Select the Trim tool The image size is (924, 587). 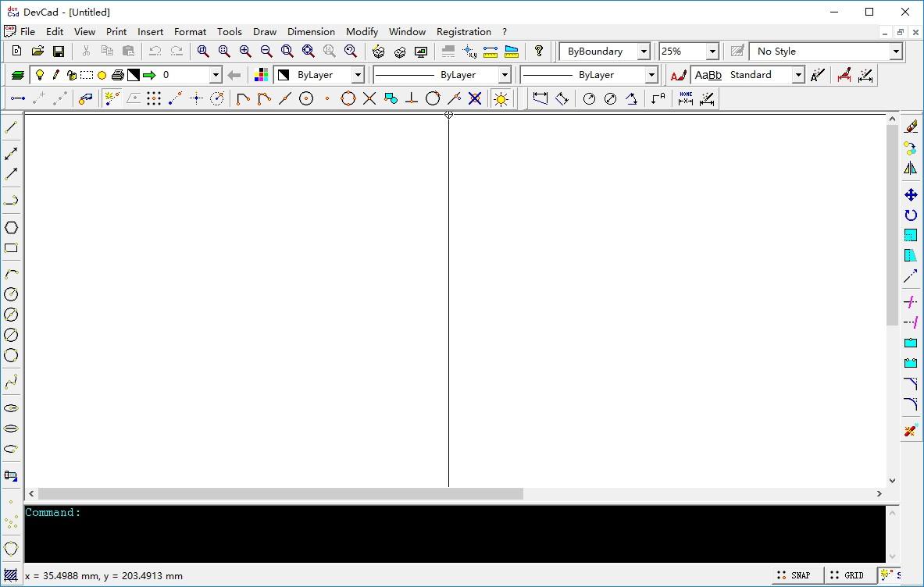coord(911,302)
